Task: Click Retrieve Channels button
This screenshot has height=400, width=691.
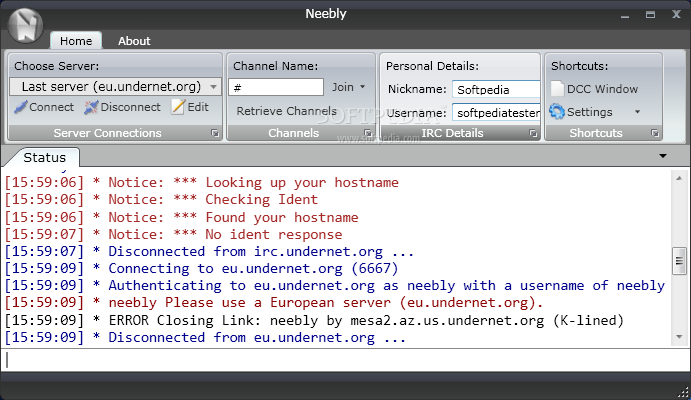Action: 286,111
